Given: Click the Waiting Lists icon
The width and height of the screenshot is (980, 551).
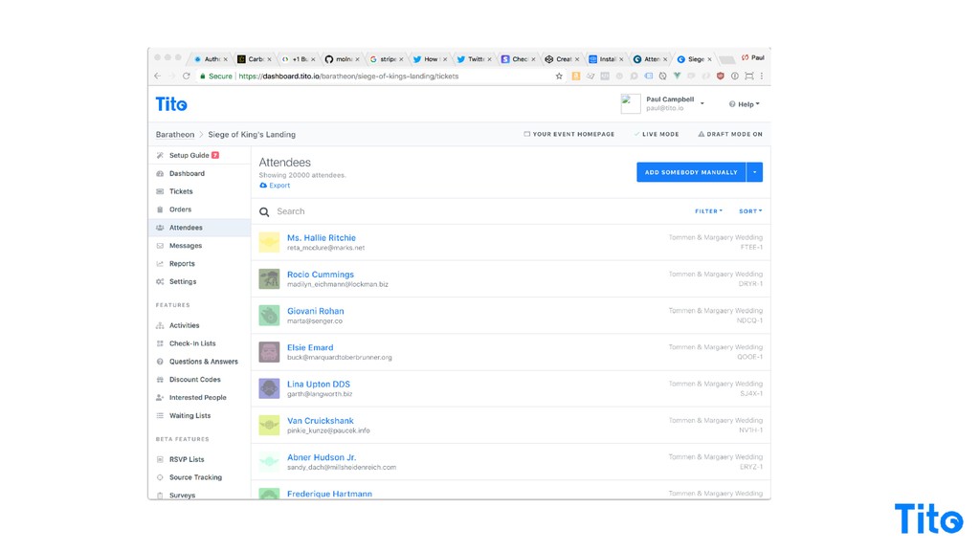Looking at the screenshot, I should click(160, 415).
